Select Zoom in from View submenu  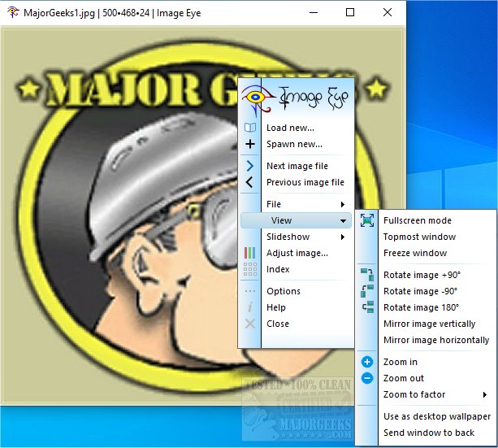pos(426,362)
